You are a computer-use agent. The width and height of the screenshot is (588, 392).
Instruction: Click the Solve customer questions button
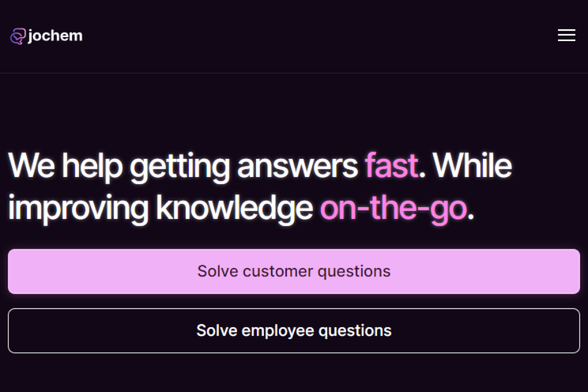294,271
